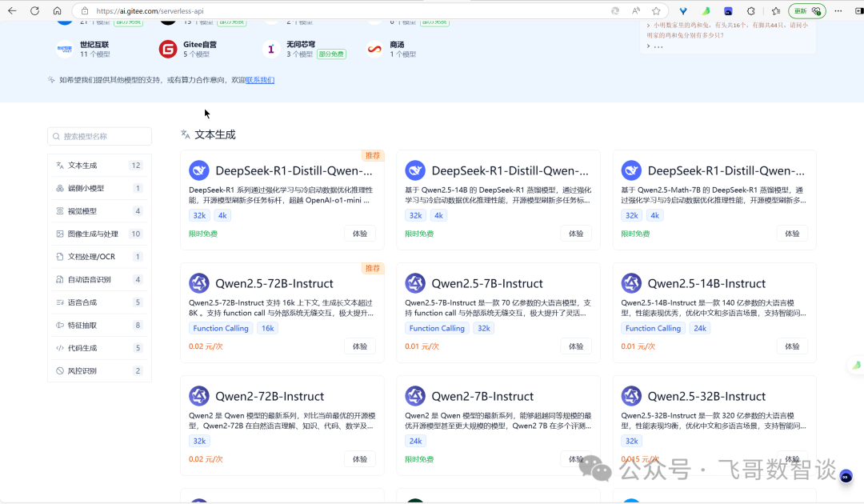Select the 无问芯穹 provider logo
The width and height of the screenshot is (864, 504).
pos(270,49)
